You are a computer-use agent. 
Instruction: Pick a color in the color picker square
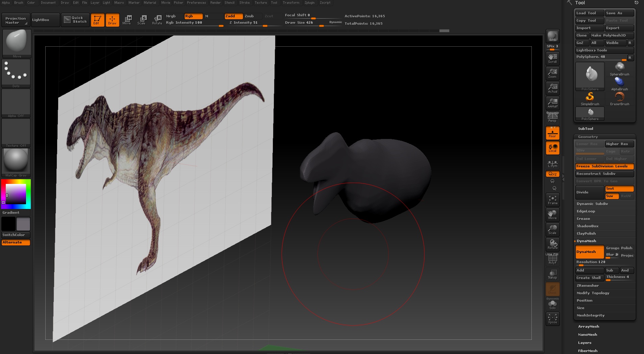pos(16,194)
